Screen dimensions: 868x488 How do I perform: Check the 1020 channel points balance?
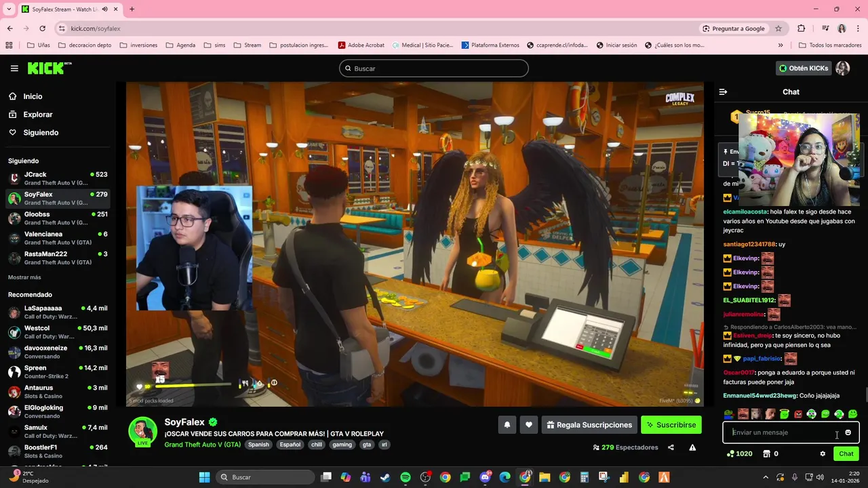click(x=739, y=453)
